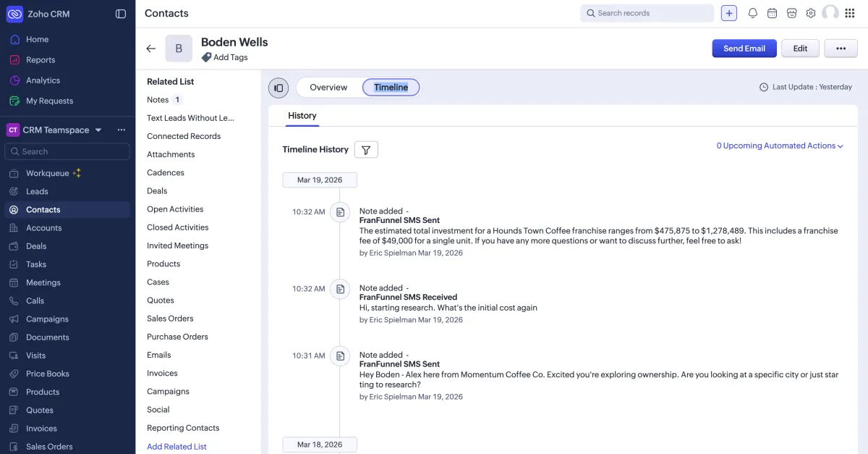Click the record layout toggle left of Overview
The height and width of the screenshot is (454, 868).
pyautogui.click(x=278, y=87)
